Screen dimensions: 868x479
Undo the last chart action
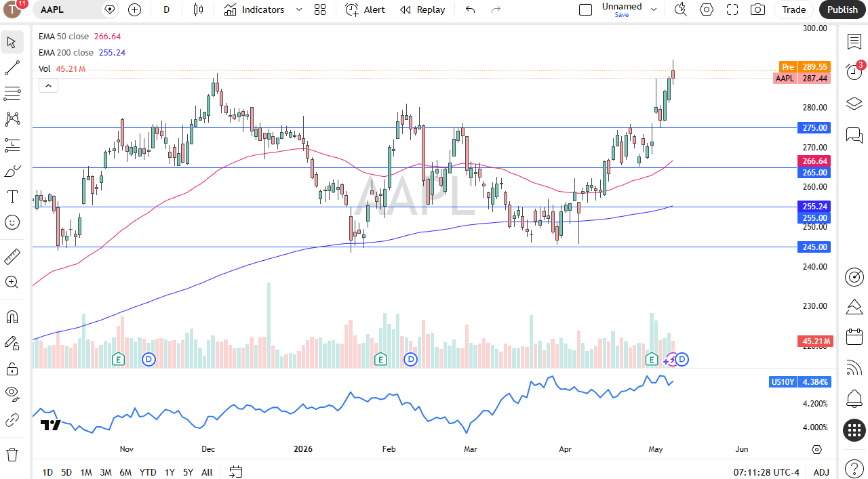pos(470,9)
